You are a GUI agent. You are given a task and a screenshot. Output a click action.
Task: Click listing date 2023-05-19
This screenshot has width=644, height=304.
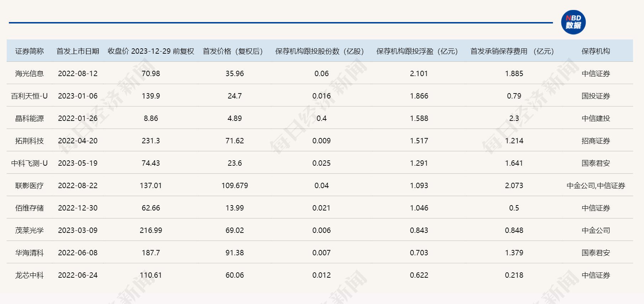[78, 163]
